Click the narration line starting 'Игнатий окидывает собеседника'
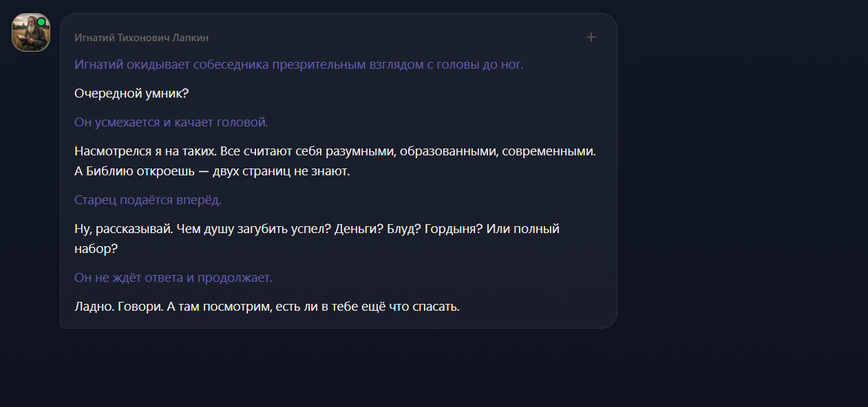Viewport: 868px width, 407px height. point(299,65)
